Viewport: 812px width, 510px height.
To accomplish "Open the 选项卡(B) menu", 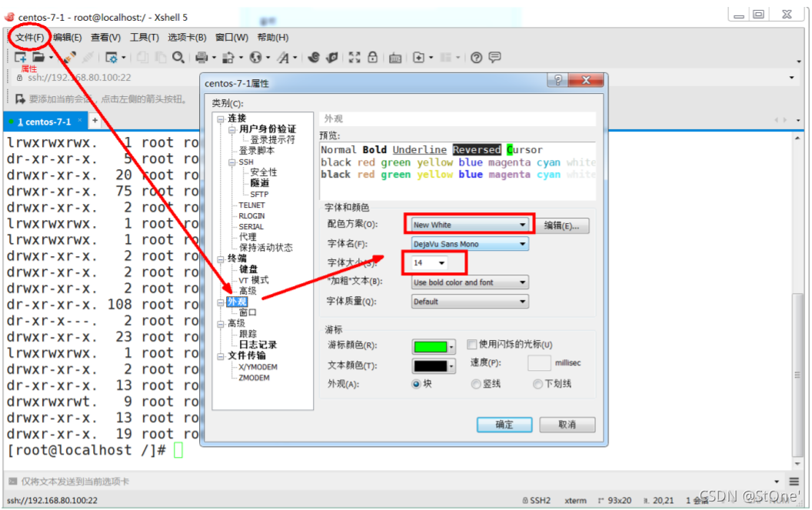I will pos(187,38).
